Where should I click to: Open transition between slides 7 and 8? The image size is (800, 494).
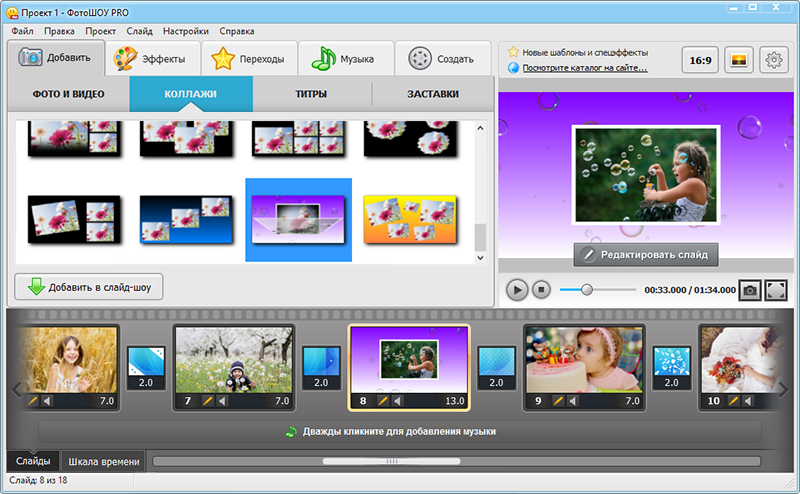pyautogui.click(x=321, y=367)
